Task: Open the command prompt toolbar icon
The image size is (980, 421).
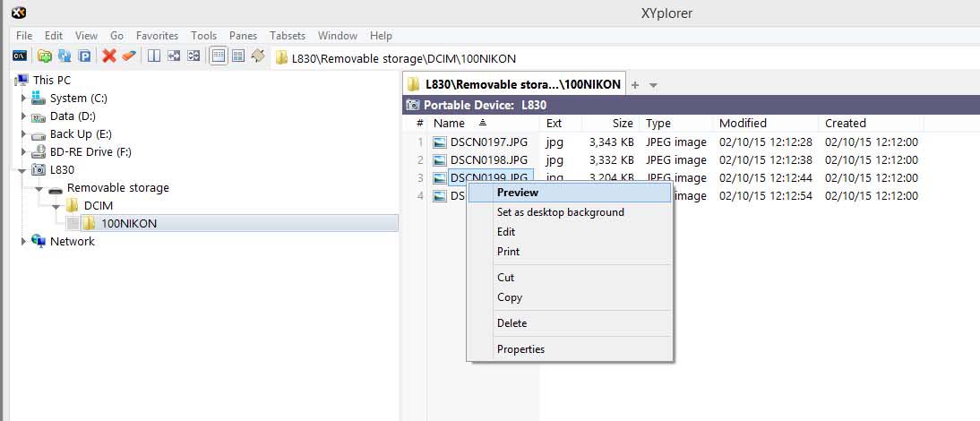Action: tap(18, 56)
